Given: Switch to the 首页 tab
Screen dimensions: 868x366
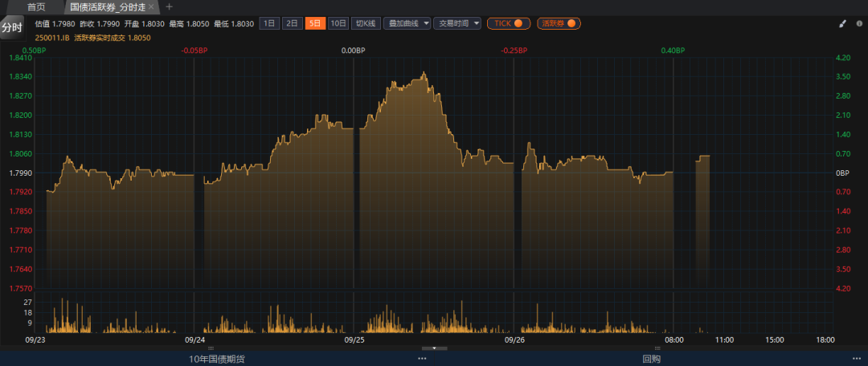Looking at the screenshot, I should pos(36,6).
